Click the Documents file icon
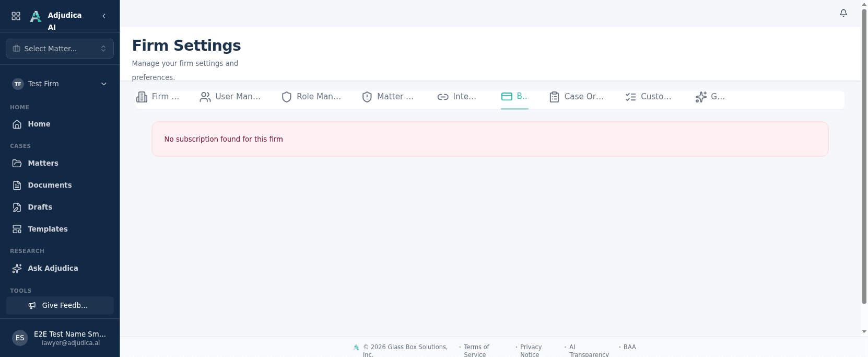 [17, 185]
